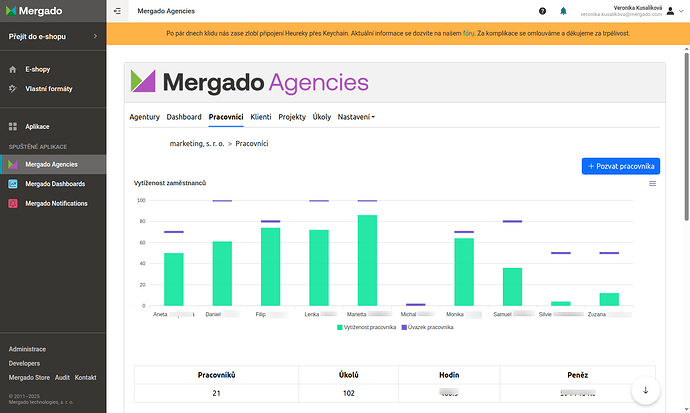Switch to the Klienti tab

click(x=260, y=117)
